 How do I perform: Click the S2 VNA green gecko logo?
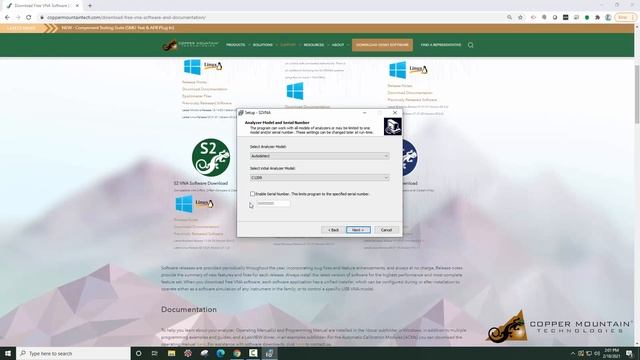click(x=211, y=158)
